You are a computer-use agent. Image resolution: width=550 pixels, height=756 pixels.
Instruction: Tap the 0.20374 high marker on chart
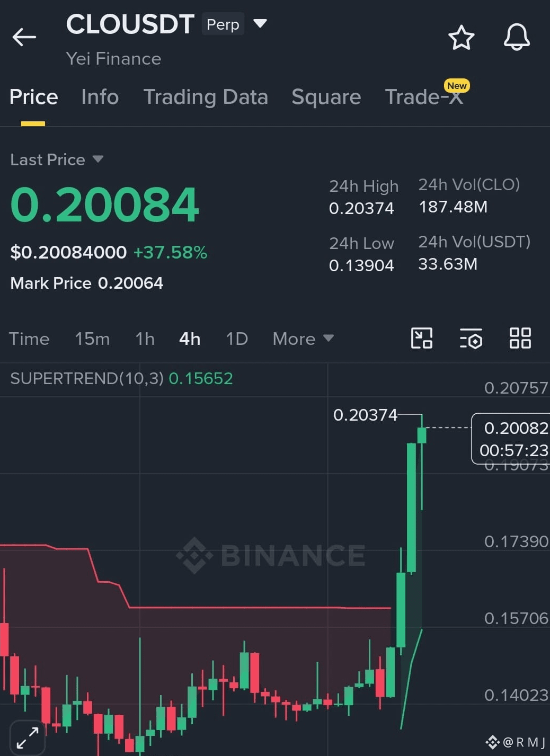click(x=365, y=414)
